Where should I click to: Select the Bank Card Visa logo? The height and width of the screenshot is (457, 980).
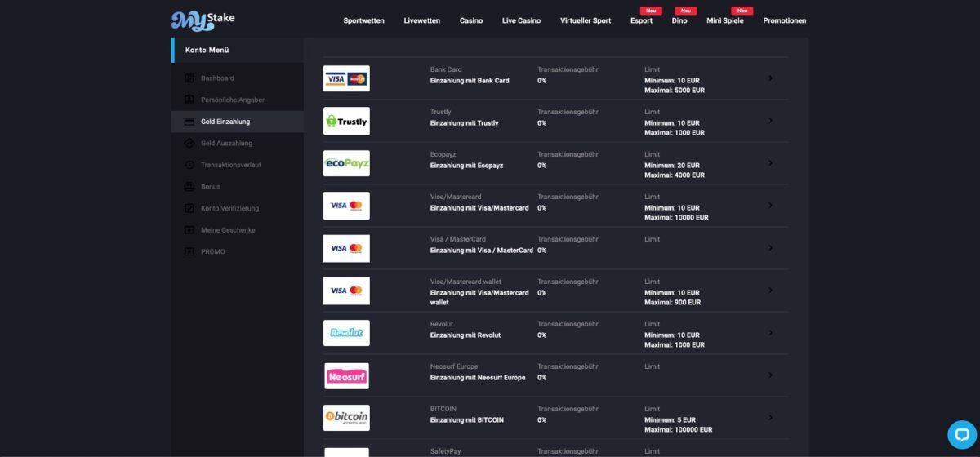[346, 78]
